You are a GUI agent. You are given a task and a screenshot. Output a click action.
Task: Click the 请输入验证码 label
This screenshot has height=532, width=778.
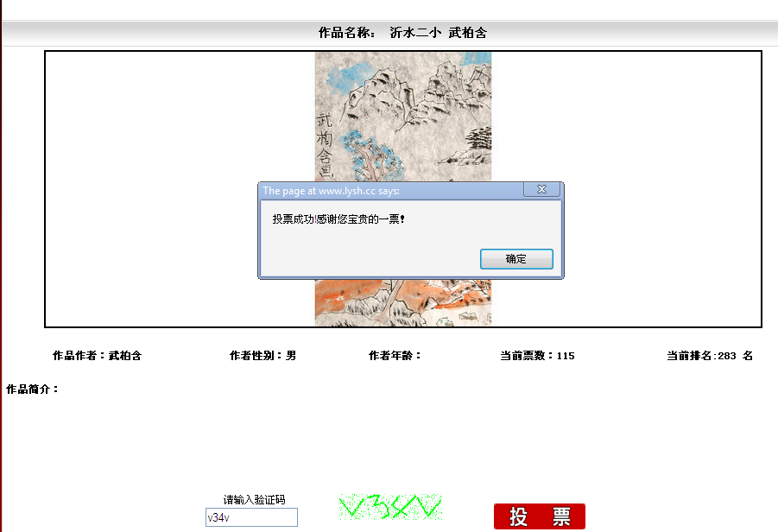[254, 499]
